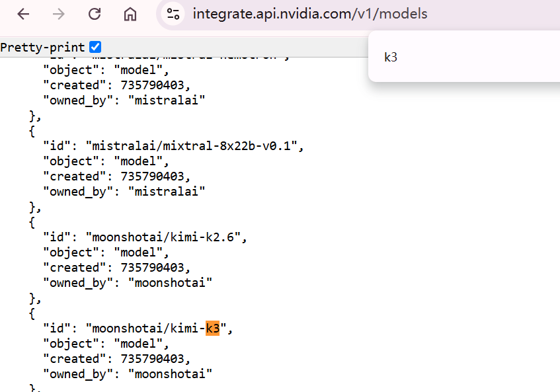Viewport: 560px width, 392px height.
Task: Click "owned_by": "moonshotai" under kimi-k2.6 entry
Action: [128, 283]
